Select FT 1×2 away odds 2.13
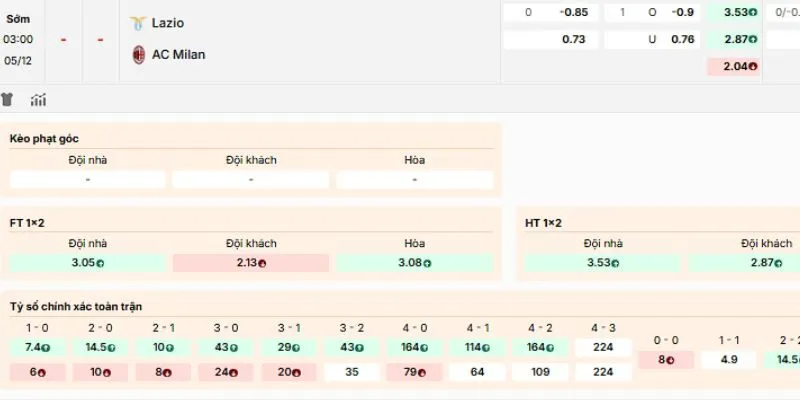Viewport: 800px width, 400px height. point(250,263)
